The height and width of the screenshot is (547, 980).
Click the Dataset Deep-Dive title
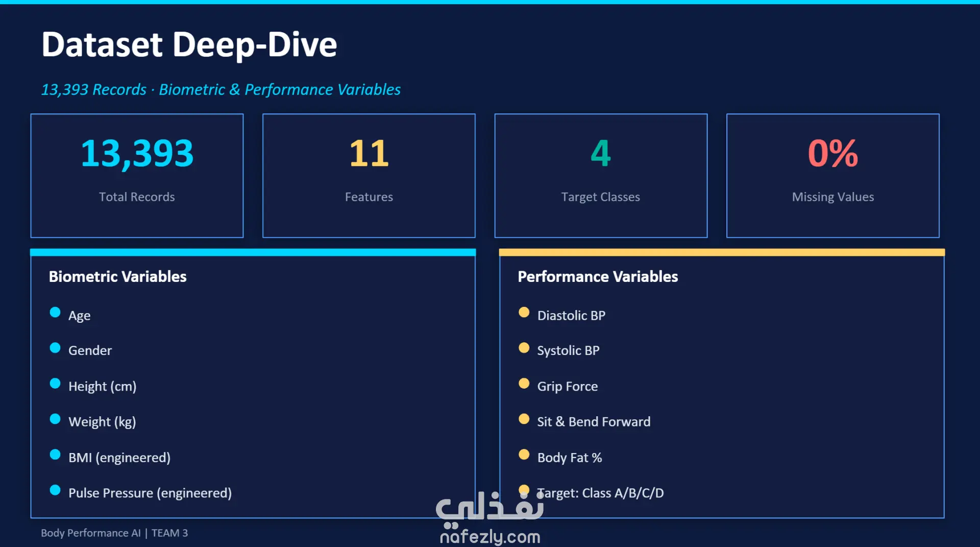click(189, 45)
